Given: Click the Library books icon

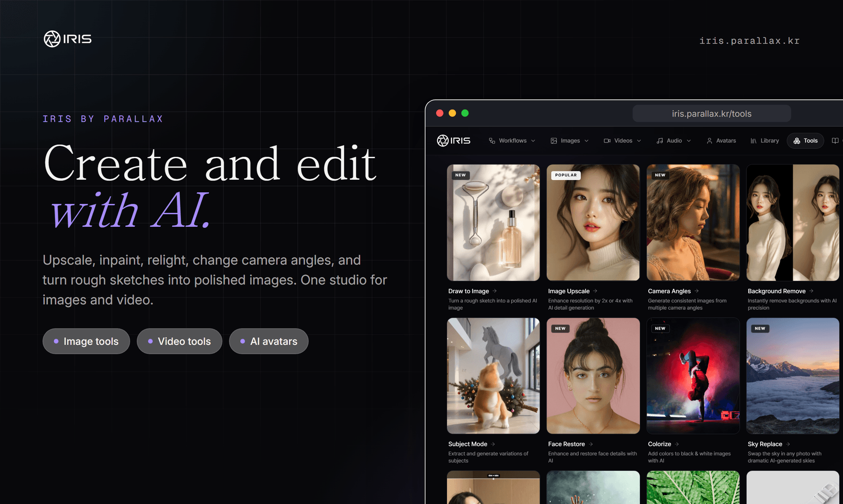Looking at the screenshot, I should [x=753, y=140].
